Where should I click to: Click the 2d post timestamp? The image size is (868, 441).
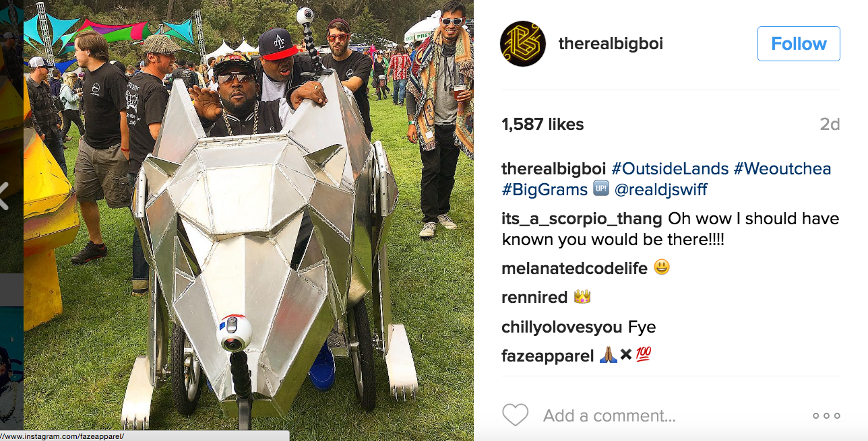pyautogui.click(x=830, y=125)
